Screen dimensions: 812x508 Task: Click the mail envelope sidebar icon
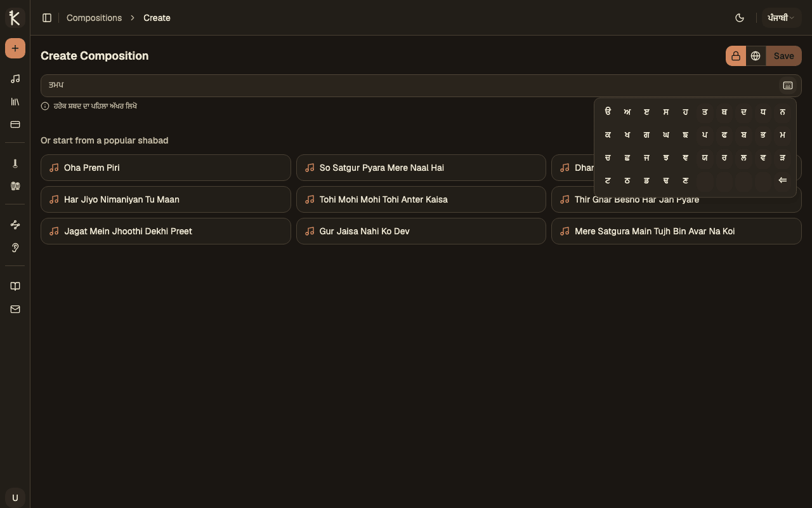tap(15, 309)
